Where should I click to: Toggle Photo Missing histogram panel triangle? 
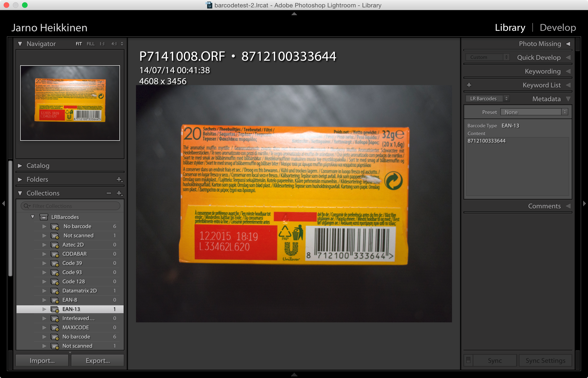point(568,44)
